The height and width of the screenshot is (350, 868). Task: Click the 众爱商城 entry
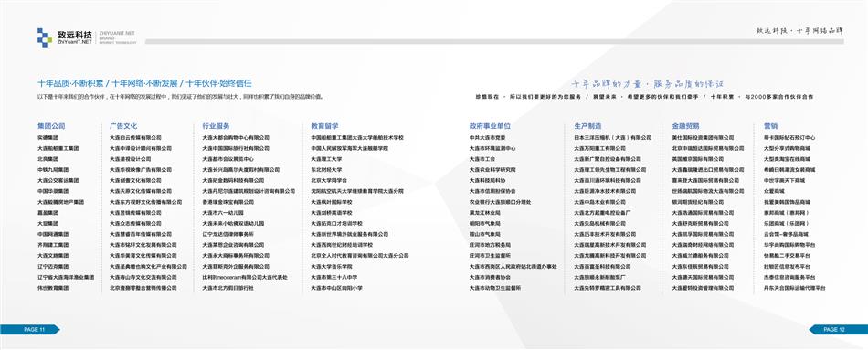(x=773, y=191)
